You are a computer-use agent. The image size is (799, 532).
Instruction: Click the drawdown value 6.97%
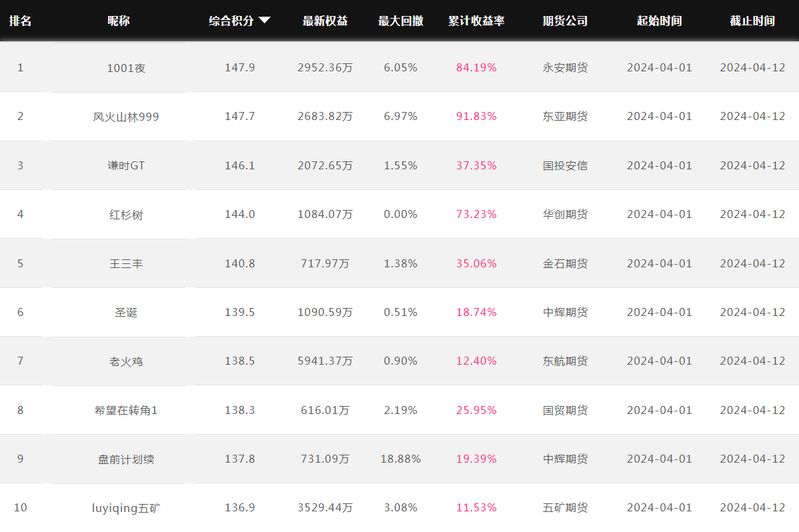[401, 116]
